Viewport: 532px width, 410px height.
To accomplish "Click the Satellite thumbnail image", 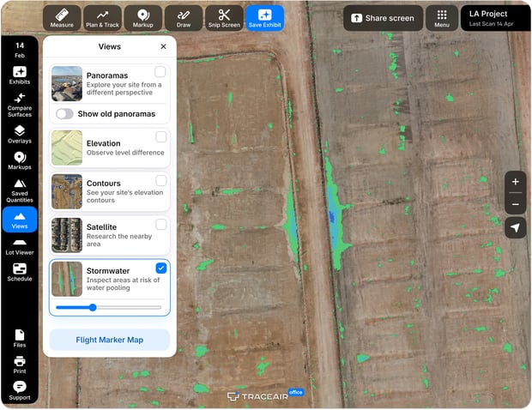I will coord(67,235).
